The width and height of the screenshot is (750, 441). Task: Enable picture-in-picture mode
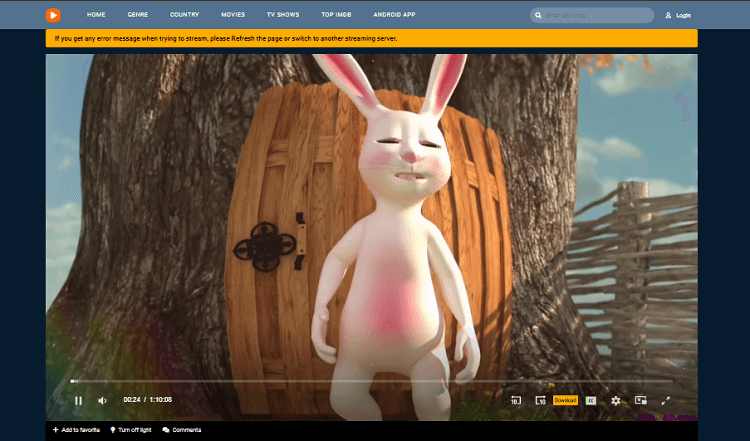pyautogui.click(x=640, y=400)
